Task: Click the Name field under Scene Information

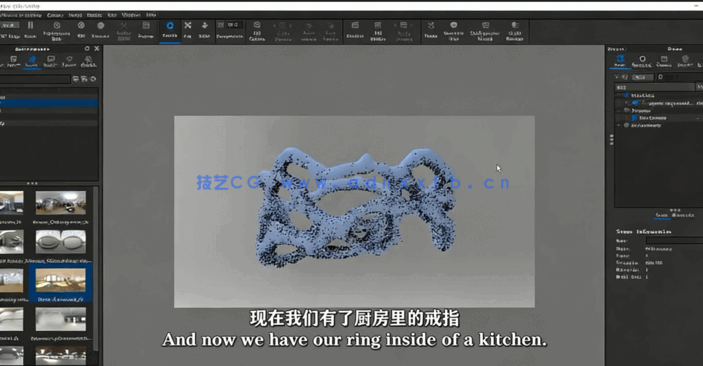Action: [674, 241]
